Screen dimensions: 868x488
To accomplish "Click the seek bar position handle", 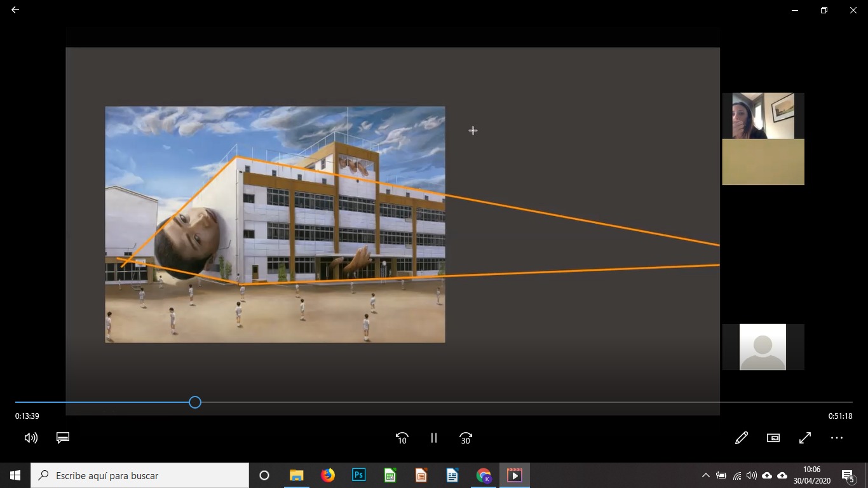I will [195, 402].
